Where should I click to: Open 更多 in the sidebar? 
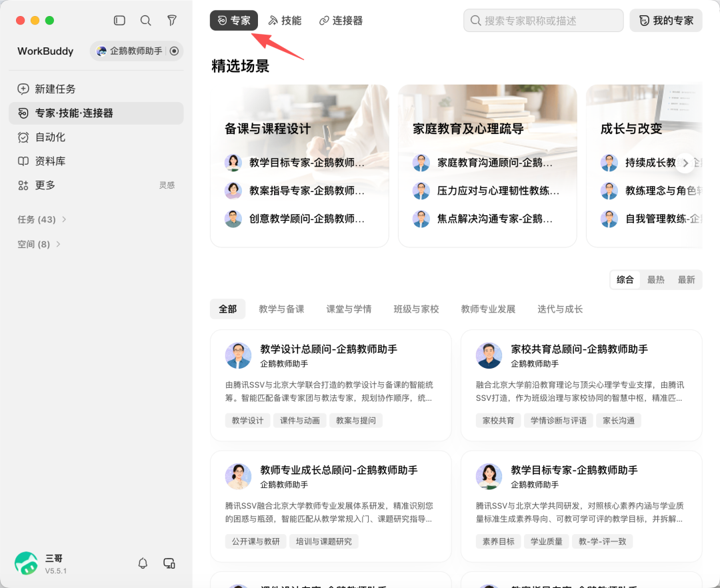(x=96, y=185)
